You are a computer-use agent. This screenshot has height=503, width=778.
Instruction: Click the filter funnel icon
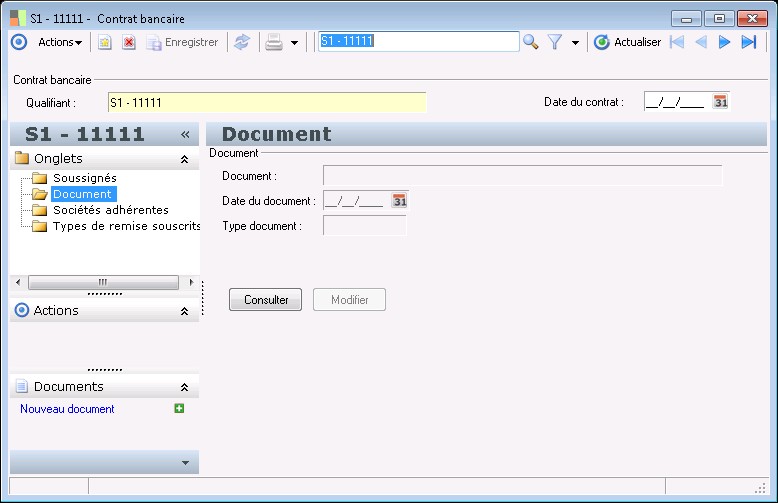pyautogui.click(x=555, y=42)
